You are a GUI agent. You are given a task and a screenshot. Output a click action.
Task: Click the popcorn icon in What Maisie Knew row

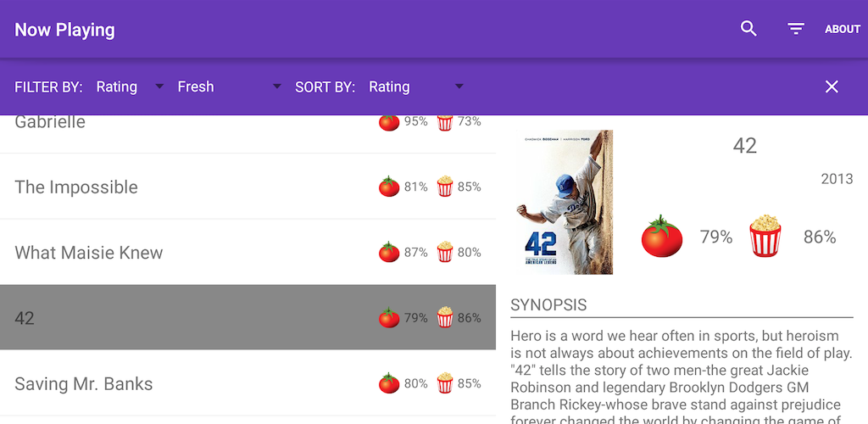pyautogui.click(x=445, y=252)
